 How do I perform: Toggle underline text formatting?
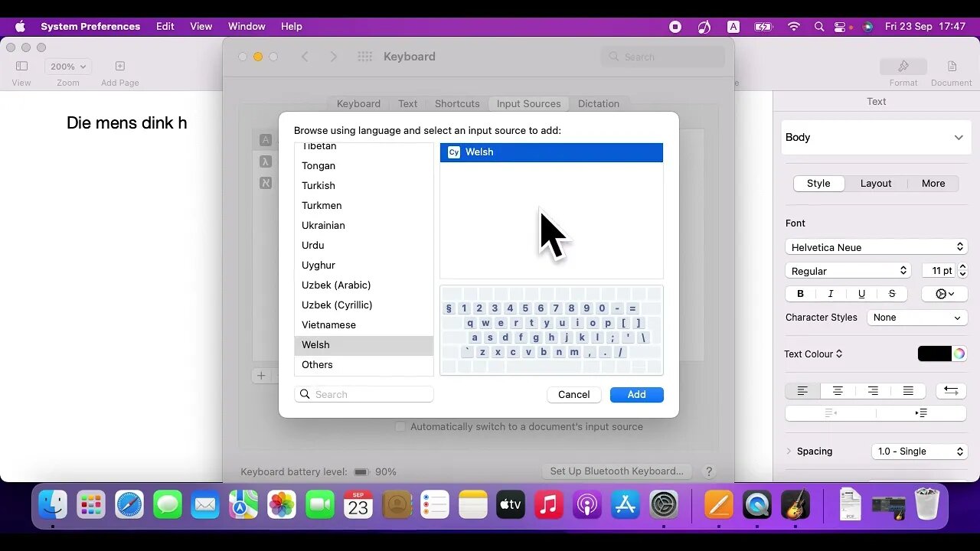pos(861,294)
